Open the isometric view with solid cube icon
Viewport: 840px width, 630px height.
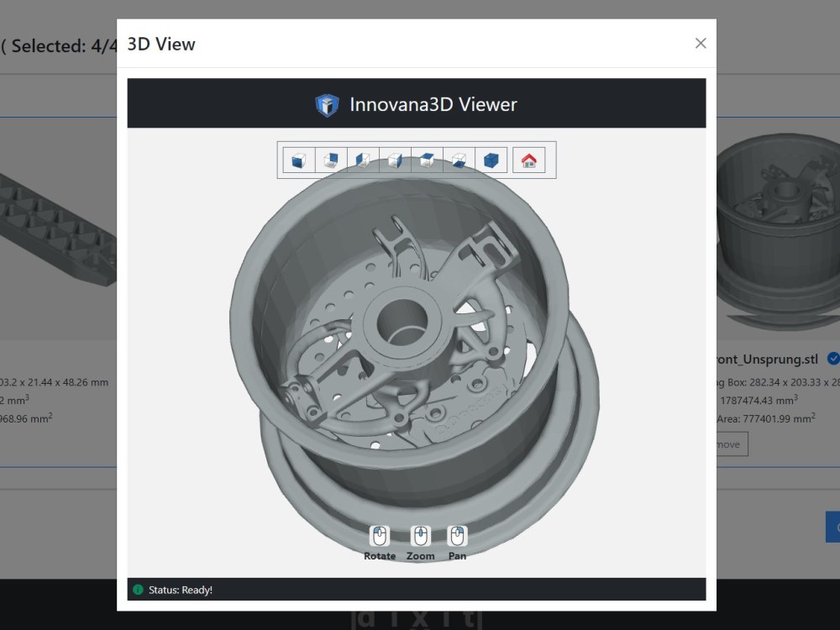(x=491, y=159)
